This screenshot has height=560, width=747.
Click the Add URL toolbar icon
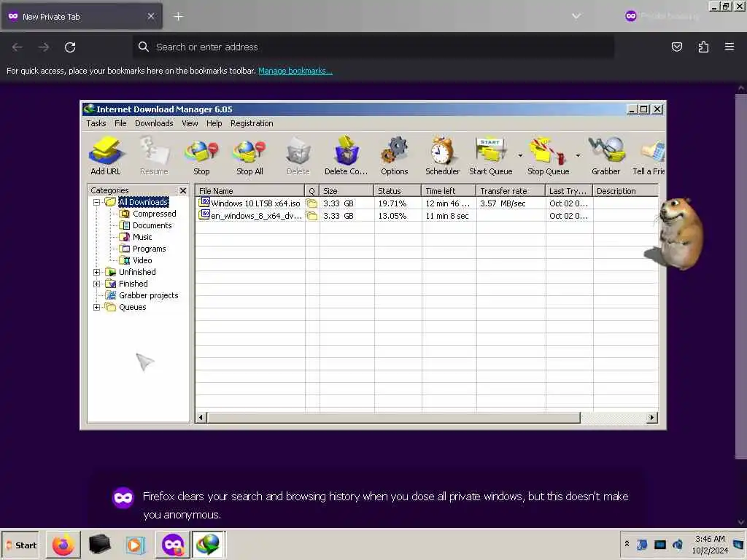106,156
